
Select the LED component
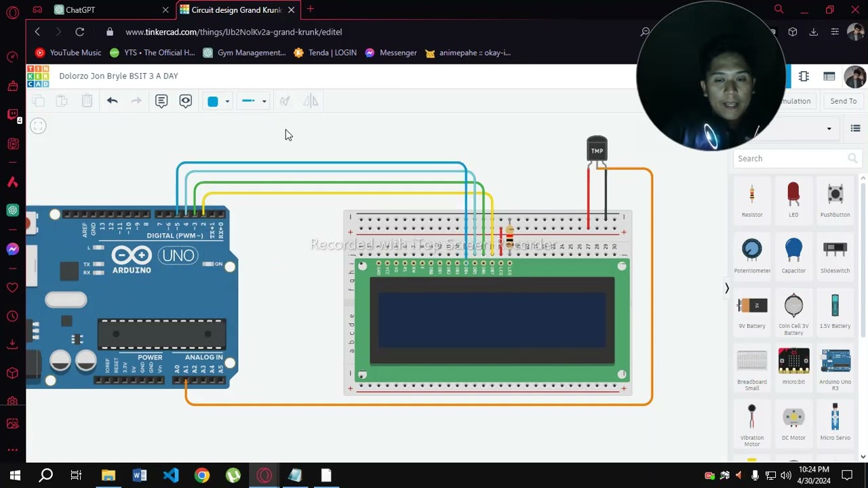tap(793, 200)
